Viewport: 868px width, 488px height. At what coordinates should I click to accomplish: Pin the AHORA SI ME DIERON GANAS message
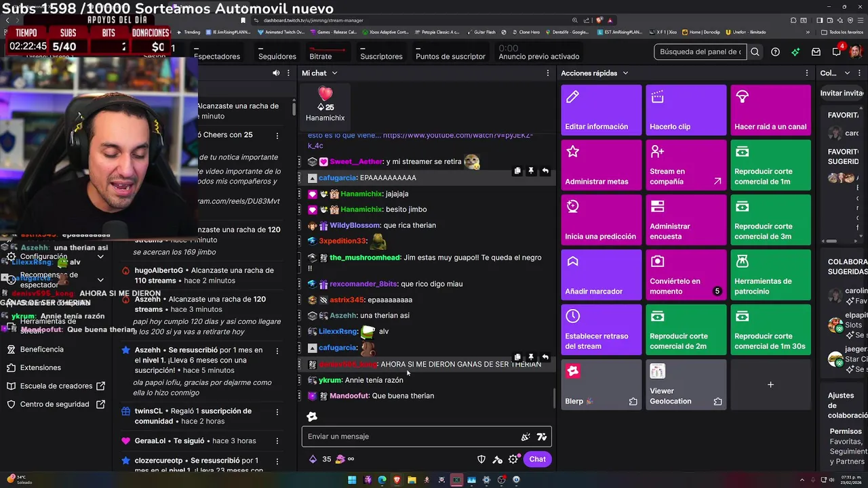point(531,357)
